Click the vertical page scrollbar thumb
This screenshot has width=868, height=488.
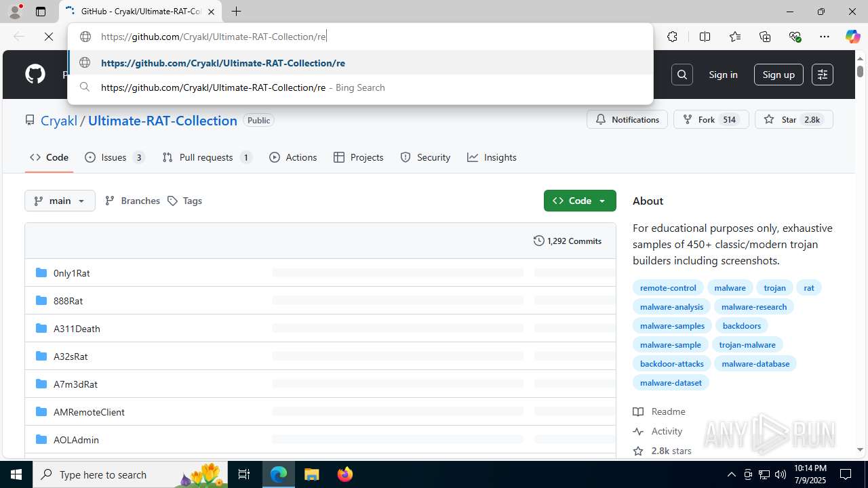click(860, 70)
